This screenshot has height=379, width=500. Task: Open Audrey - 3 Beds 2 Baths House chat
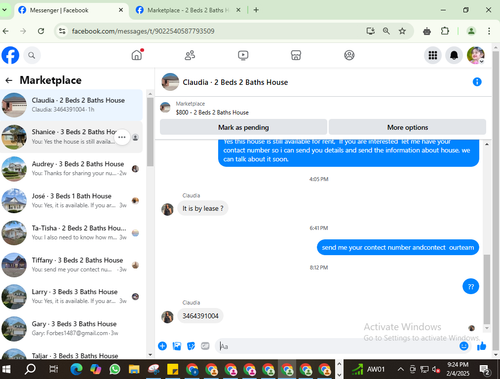click(x=71, y=169)
